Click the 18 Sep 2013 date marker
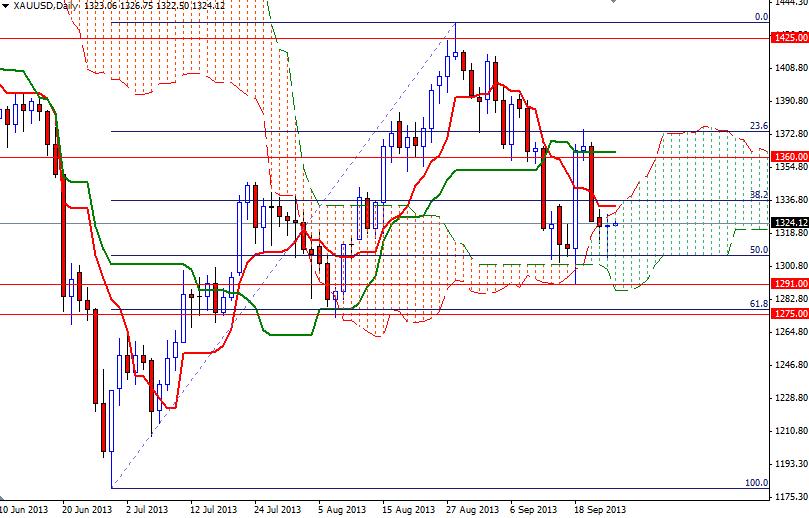 [600, 510]
